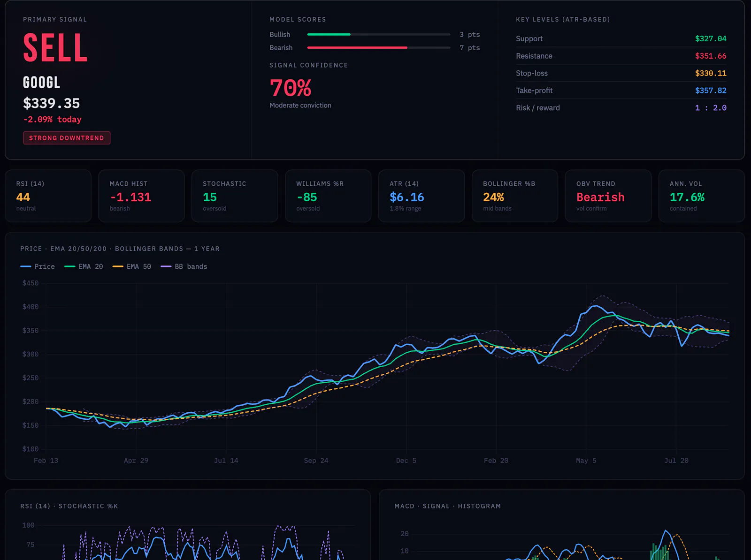Viewport: 751px width, 560px height.
Task: Click the Jul 20 x-axis label
Action: pyautogui.click(x=676, y=461)
